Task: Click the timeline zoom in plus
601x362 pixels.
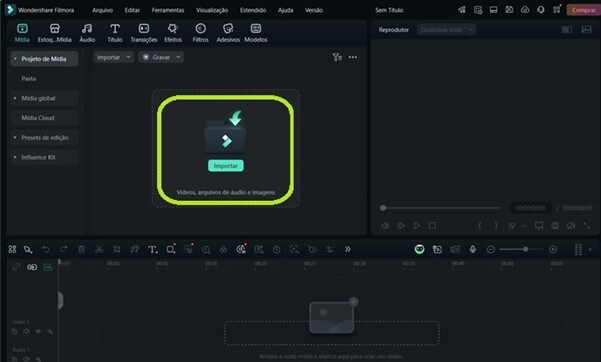Action: coord(553,249)
